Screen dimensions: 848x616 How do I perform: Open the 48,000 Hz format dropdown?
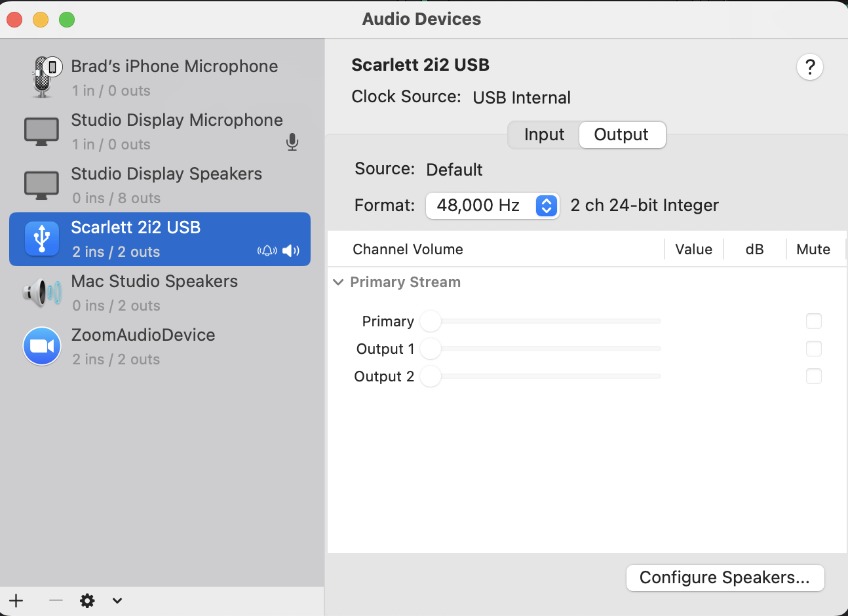[493, 206]
